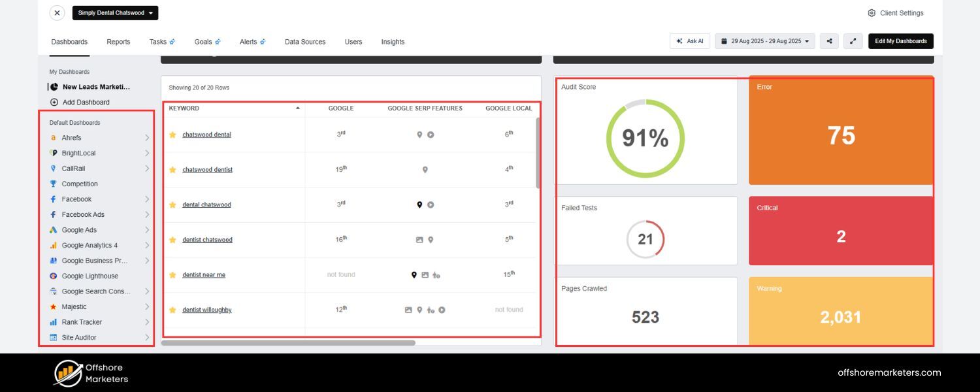Toggle the star beside dentist willoughby
This screenshot has height=392, width=980.
point(173,309)
